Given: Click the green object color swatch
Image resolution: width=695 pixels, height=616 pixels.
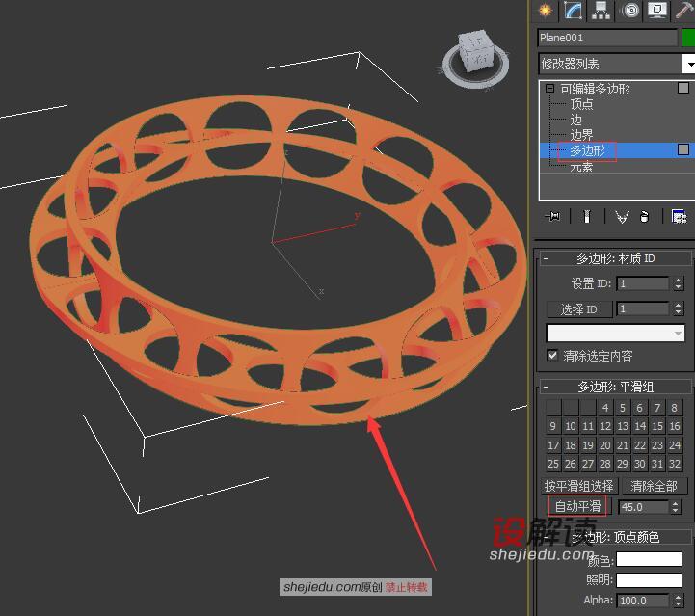Looking at the screenshot, I should [x=688, y=38].
